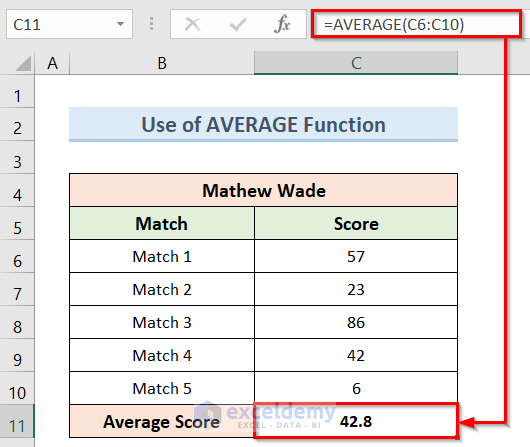Click the Cancel (X) formula bar icon
530x447 pixels.
pos(193,24)
